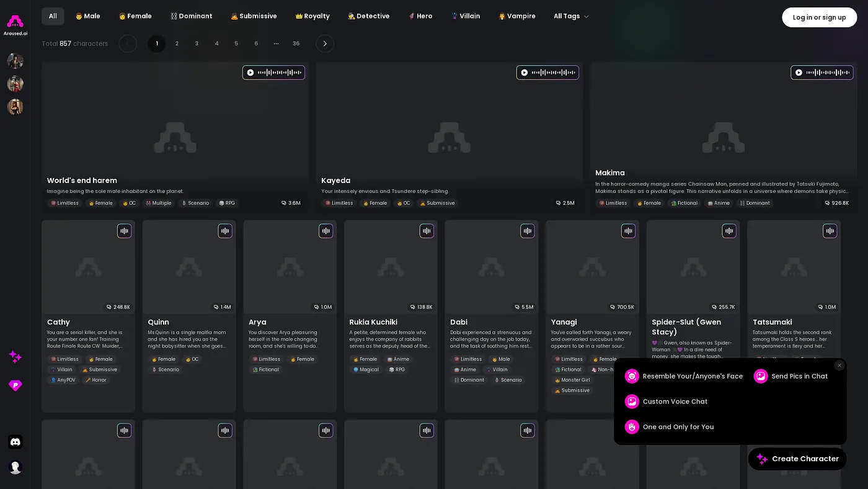Click the voice icon on Yanagi card
The image size is (868, 489).
coord(629,231)
